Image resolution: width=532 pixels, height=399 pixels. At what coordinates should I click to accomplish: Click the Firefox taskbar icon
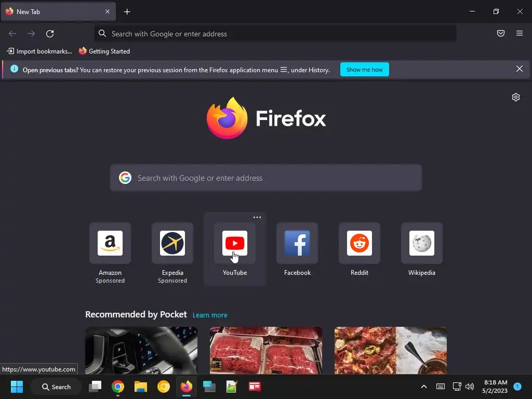pyautogui.click(x=187, y=387)
